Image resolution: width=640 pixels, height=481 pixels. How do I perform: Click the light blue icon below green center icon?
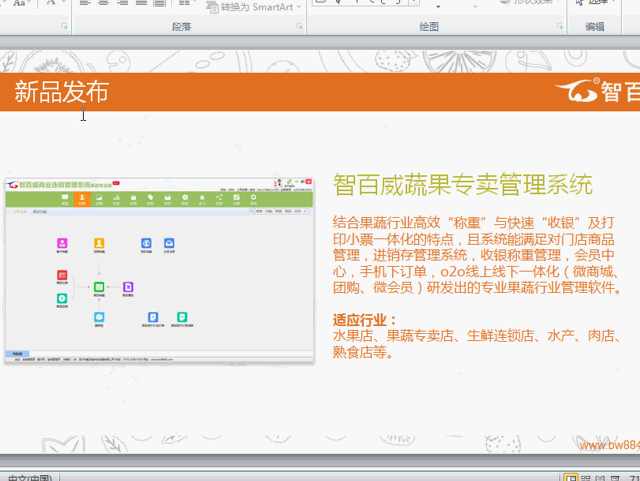coord(100,317)
